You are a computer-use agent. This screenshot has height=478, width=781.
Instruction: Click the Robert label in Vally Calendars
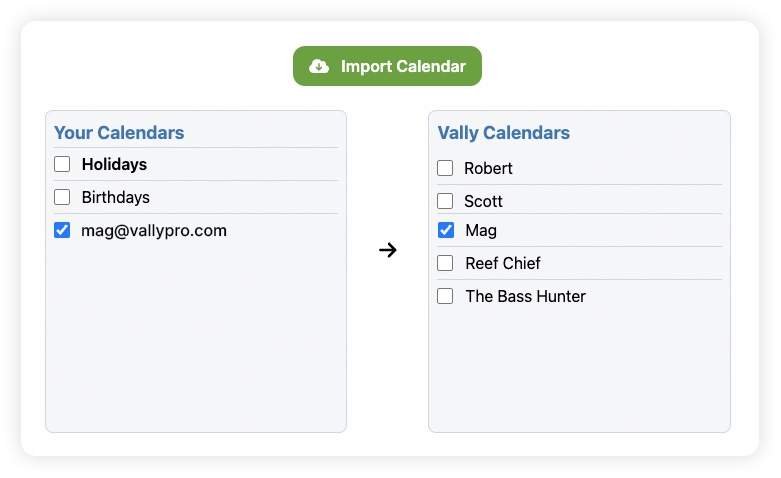pyautogui.click(x=488, y=168)
